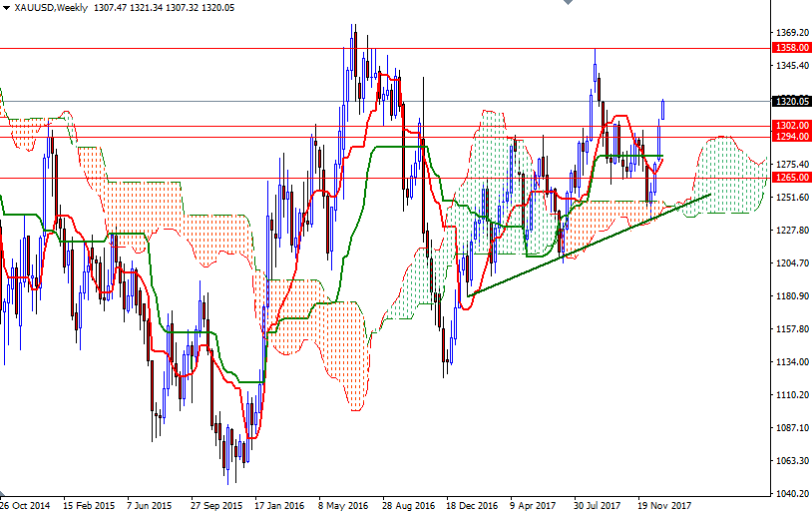The height and width of the screenshot is (513, 812).
Task: Click the 18 Dec 2016 date label
Action: (470, 505)
